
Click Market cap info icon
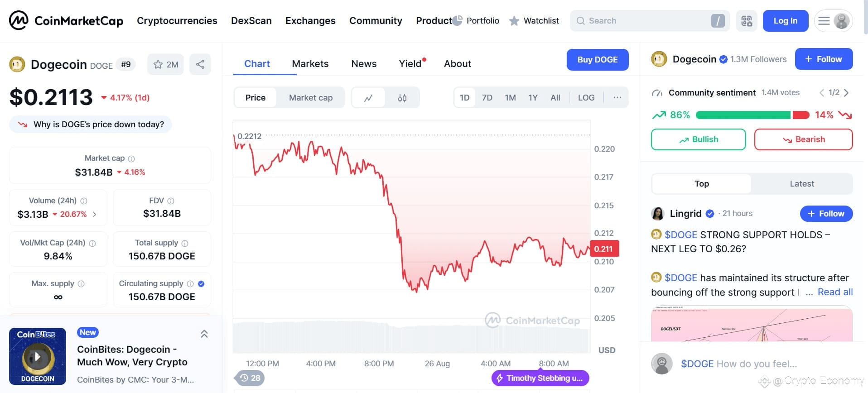(131, 159)
